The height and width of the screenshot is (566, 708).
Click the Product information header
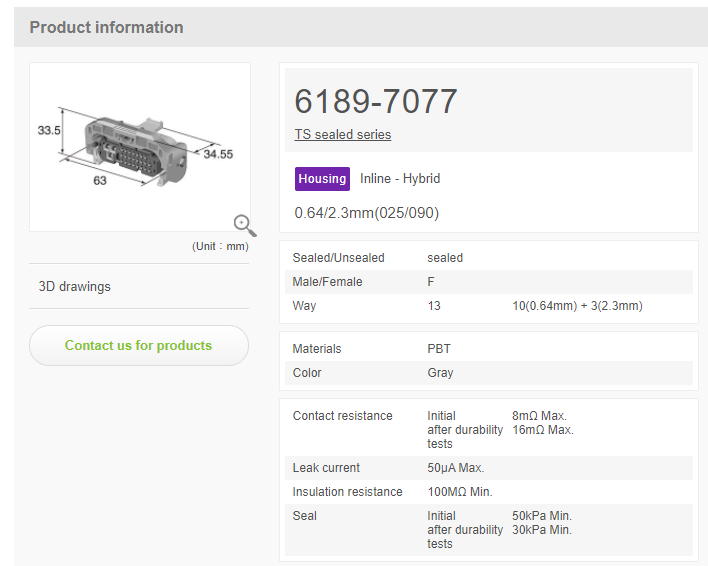pos(106,27)
